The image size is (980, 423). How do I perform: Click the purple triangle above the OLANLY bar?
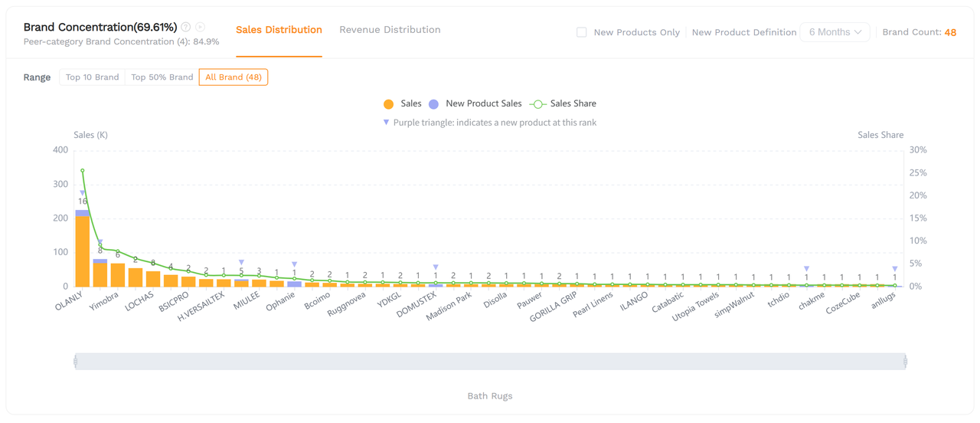[x=83, y=193]
